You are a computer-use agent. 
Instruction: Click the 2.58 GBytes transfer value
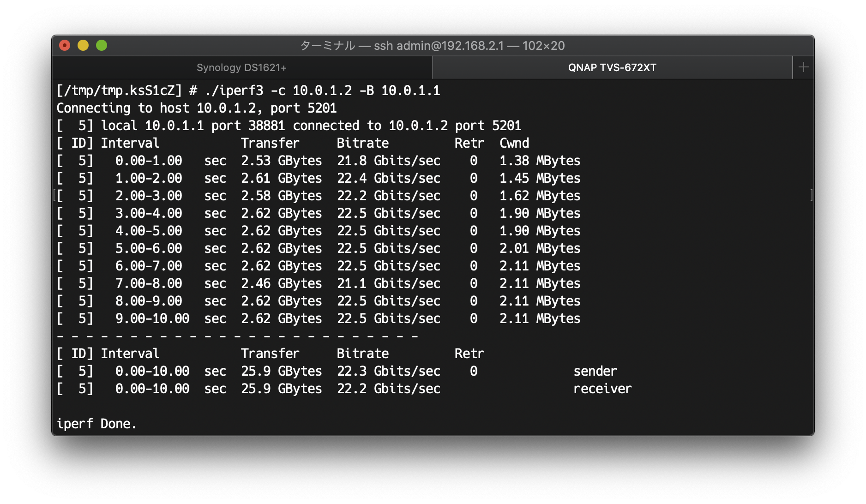point(281,196)
